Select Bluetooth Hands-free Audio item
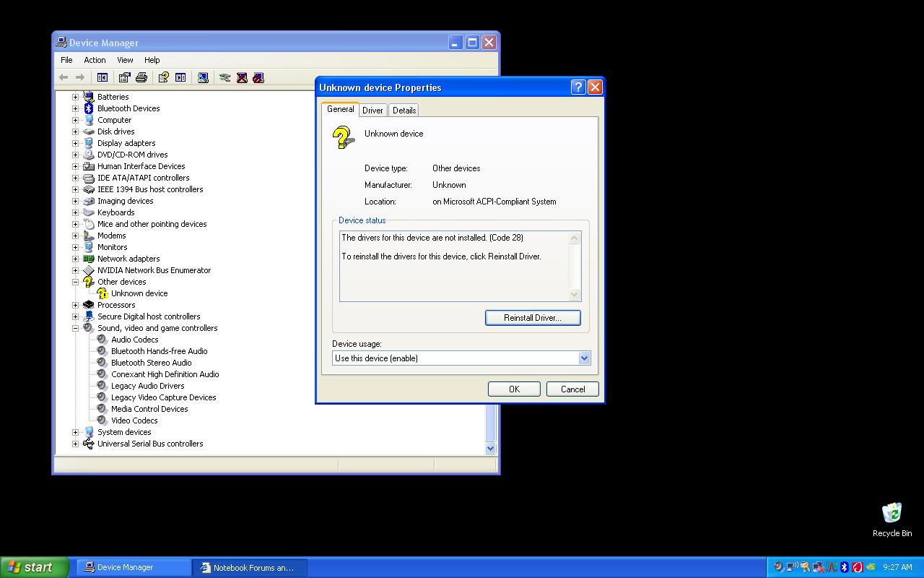This screenshot has height=578, width=924. point(159,351)
